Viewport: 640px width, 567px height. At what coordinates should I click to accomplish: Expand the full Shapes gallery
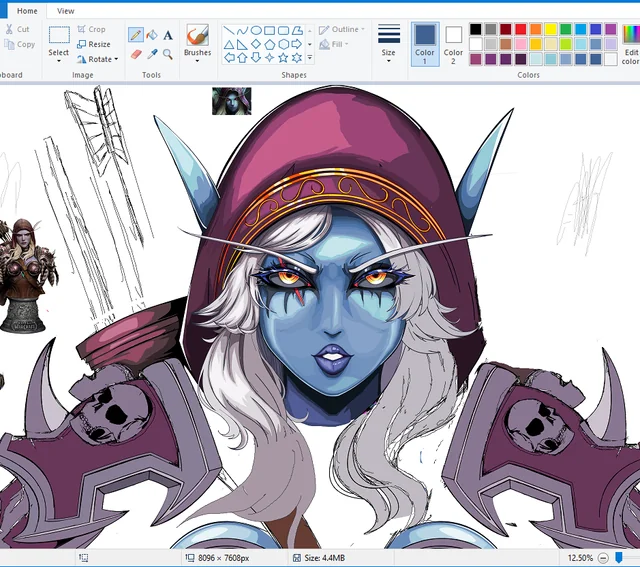click(310, 58)
